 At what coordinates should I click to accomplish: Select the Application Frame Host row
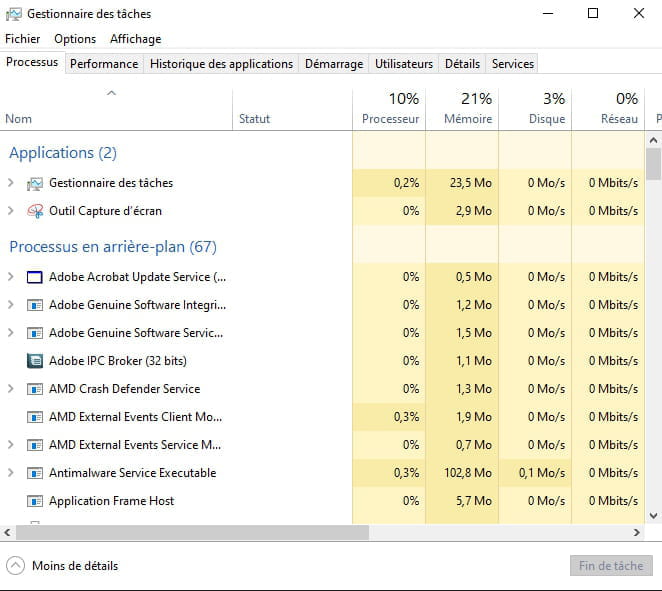[x=322, y=501]
